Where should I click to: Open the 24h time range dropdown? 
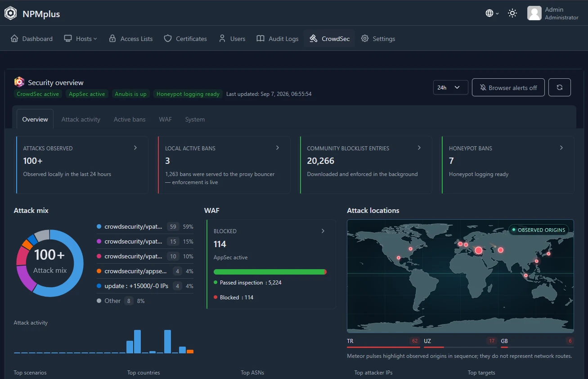pos(450,87)
